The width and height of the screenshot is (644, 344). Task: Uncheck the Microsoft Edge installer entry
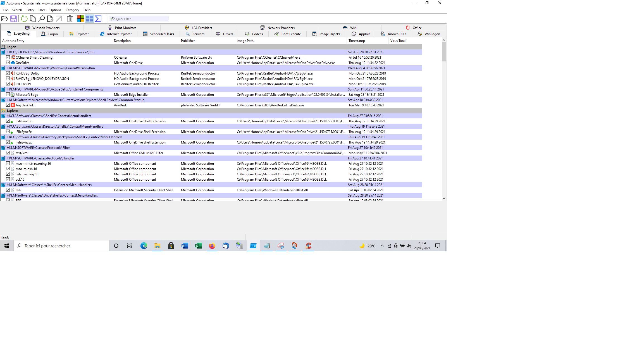pos(8,94)
